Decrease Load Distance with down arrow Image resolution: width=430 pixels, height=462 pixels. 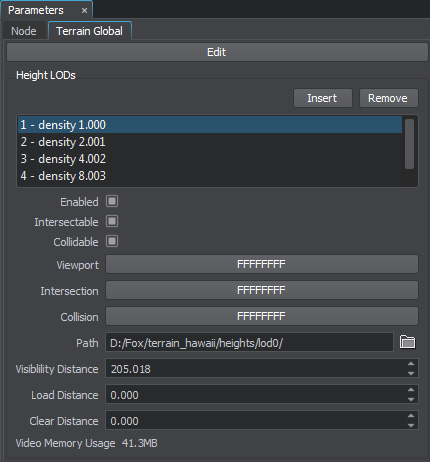(x=411, y=399)
